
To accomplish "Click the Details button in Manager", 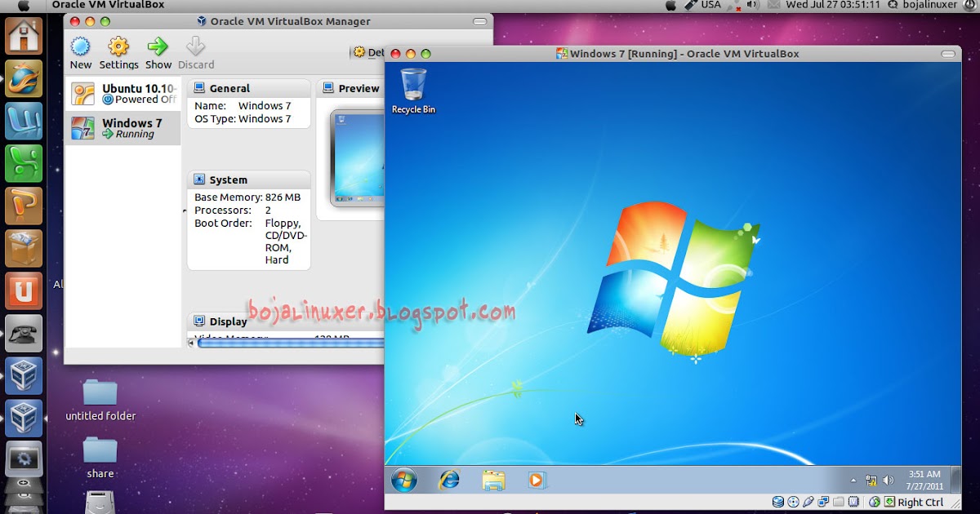I will (x=368, y=52).
